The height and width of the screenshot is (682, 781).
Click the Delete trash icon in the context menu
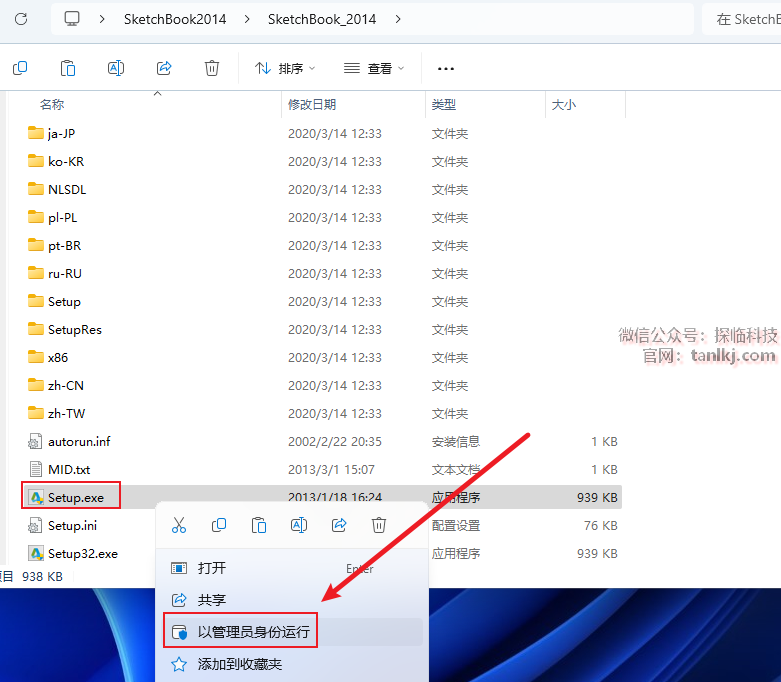coord(379,525)
